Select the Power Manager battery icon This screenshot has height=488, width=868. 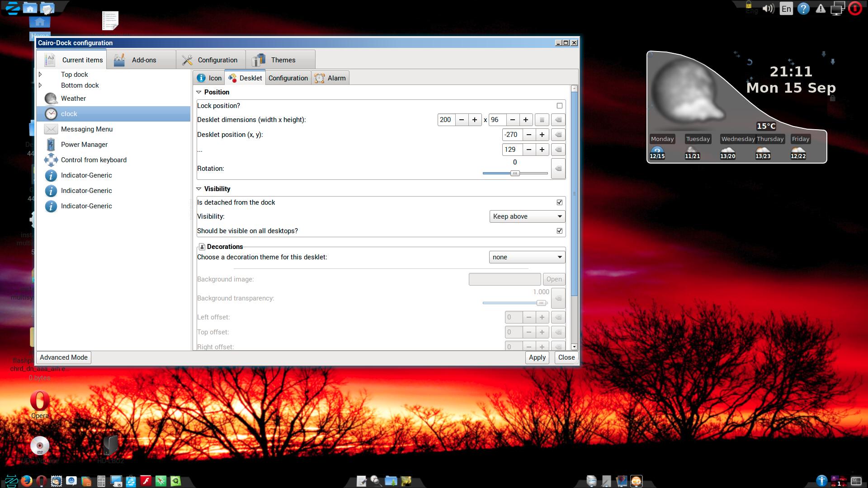tap(51, 145)
